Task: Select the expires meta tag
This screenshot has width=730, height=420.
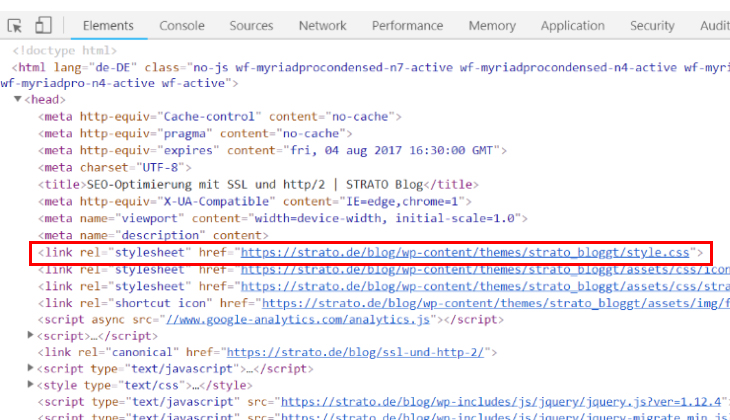Action: click(272, 150)
